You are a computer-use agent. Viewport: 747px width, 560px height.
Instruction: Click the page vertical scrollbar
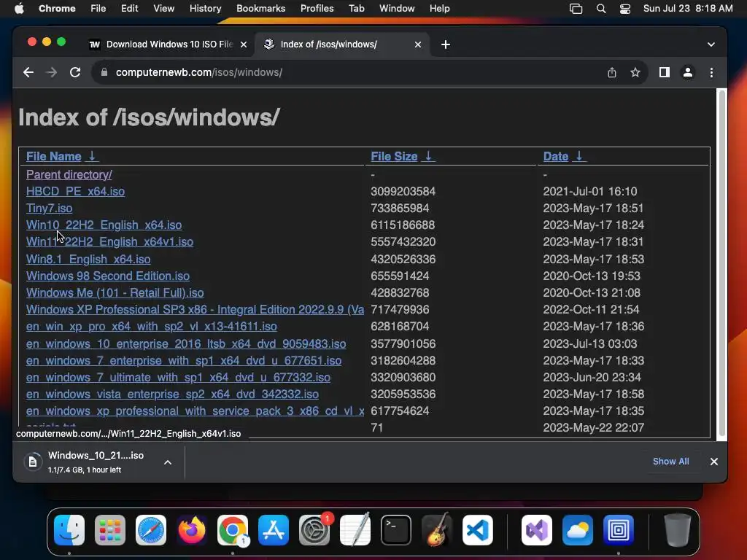tap(721, 263)
